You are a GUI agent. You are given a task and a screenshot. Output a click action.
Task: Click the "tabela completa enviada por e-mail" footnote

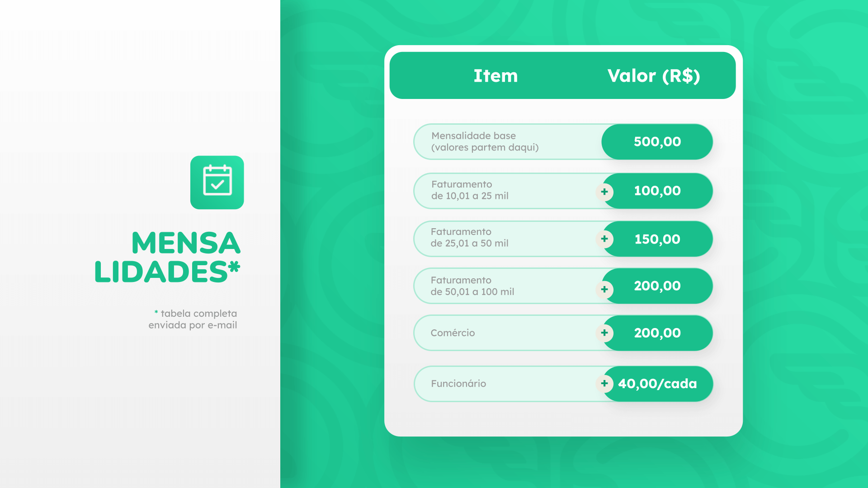click(x=193, y=319)
